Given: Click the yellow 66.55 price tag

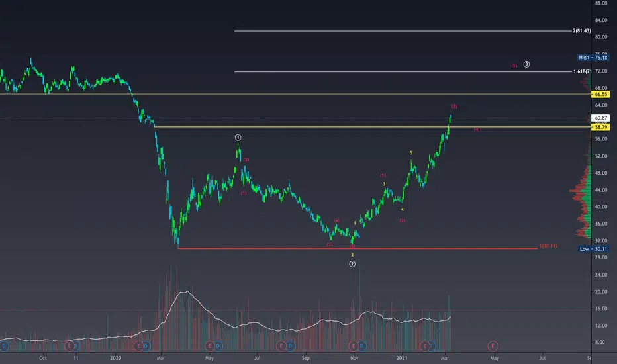Looking at the screenshot, I should pos(600,95).
